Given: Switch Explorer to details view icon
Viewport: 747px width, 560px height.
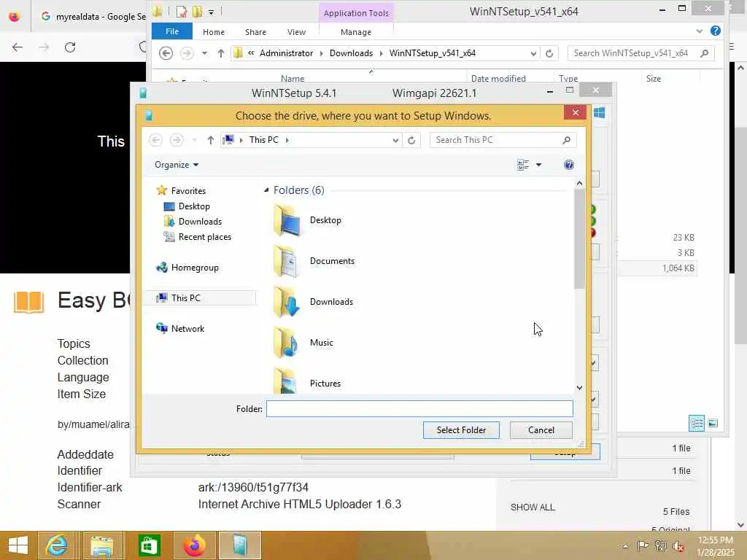Looking at the screenshot, I should click(x=697, y=423).
